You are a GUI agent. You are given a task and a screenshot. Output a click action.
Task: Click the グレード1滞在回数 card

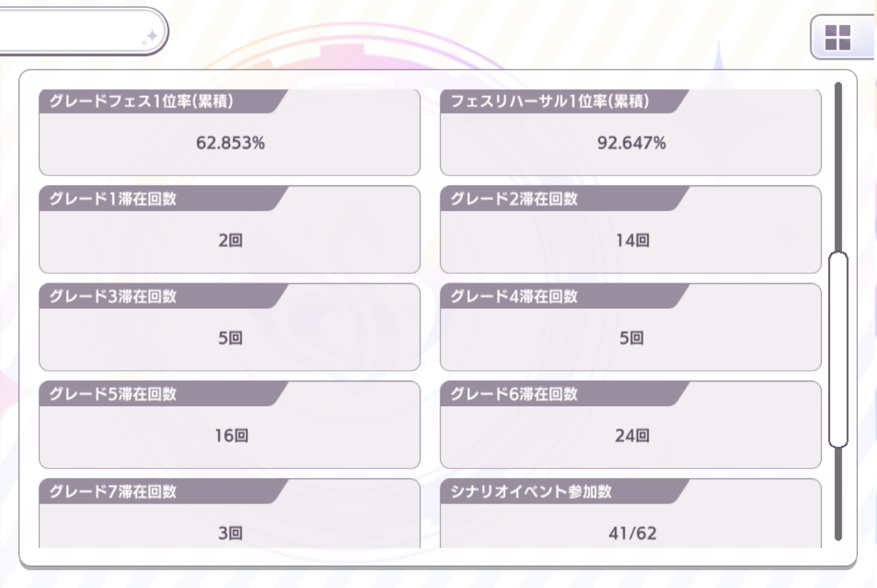(229, 229)
